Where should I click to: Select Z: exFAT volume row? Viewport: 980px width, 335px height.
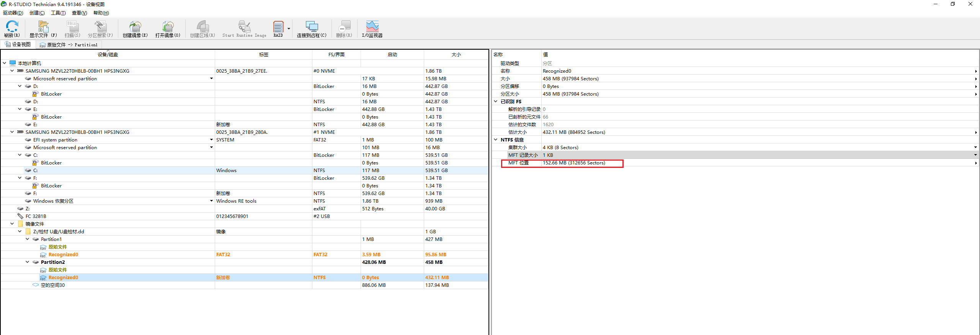pyautogui.click(x=244, y=208)
